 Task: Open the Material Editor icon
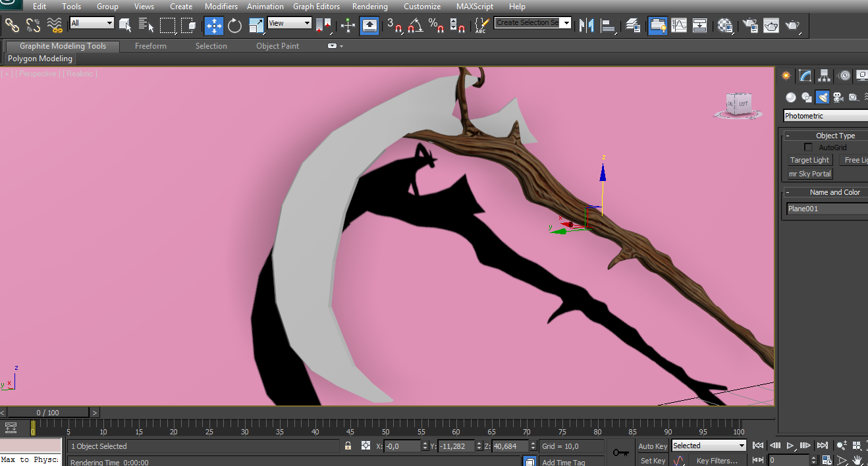pos(725,26)
